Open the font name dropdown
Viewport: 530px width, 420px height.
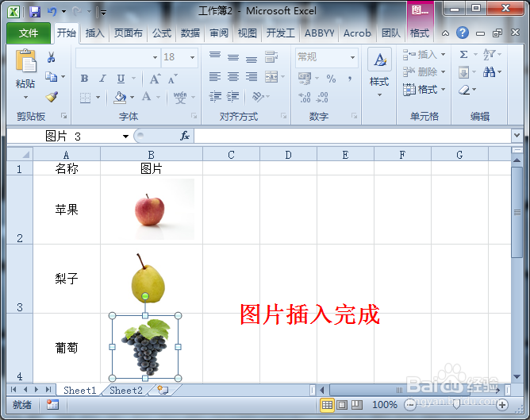156,57
